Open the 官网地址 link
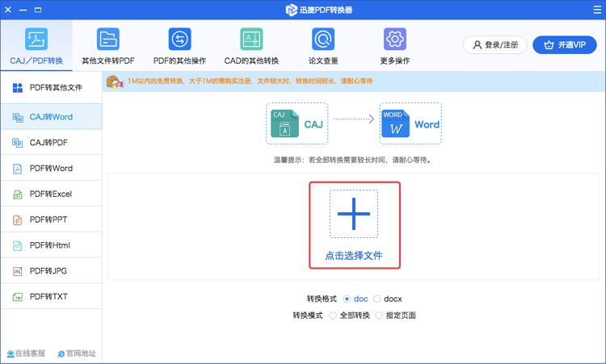Image resolution: width=606 pixels, height=364 pixels. tap(77, 354)
